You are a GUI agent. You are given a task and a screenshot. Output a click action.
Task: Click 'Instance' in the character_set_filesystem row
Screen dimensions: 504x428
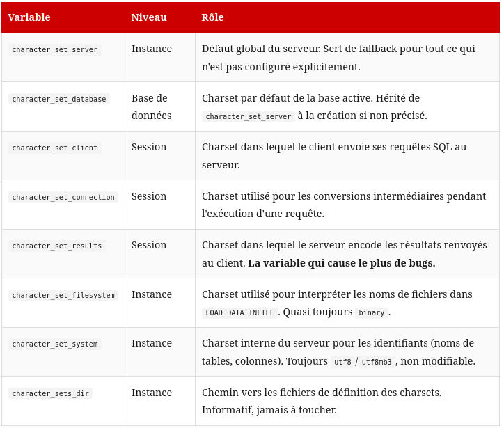tap(152, 294)
